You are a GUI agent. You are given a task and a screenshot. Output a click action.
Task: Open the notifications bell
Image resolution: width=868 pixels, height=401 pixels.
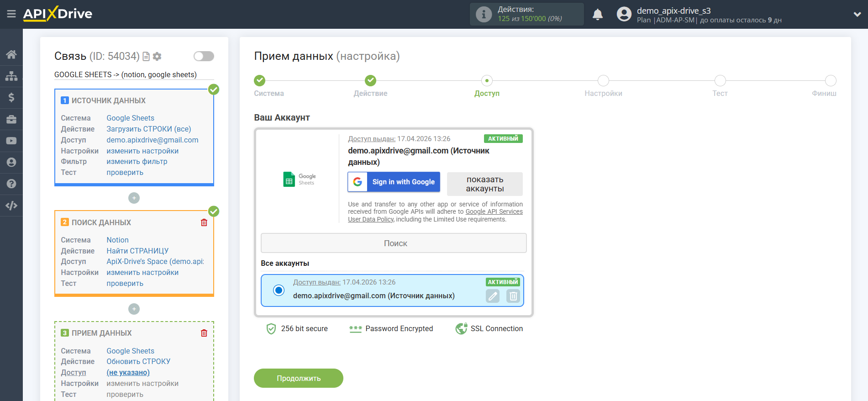click(x=598, y=15)
